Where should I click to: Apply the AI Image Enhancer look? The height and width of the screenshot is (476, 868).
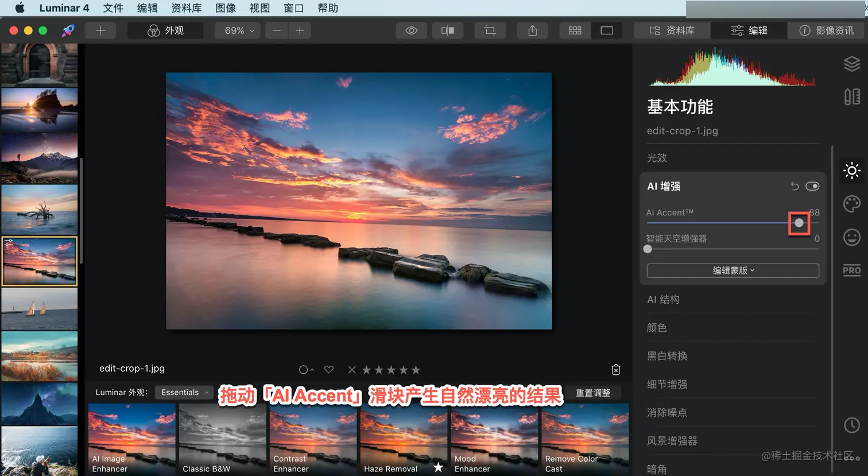(132, 439)
